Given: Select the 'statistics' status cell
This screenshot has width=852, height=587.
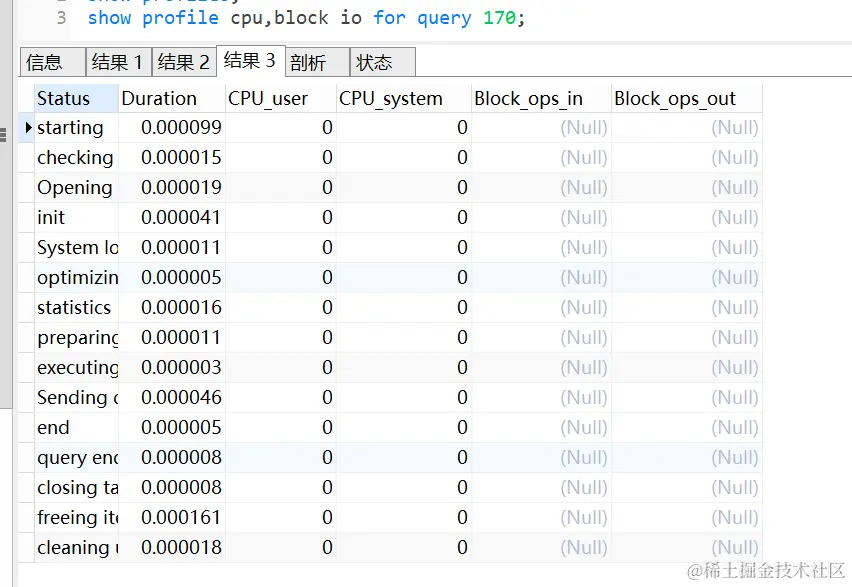Looking at the screenshot, I should pos(76,308).
